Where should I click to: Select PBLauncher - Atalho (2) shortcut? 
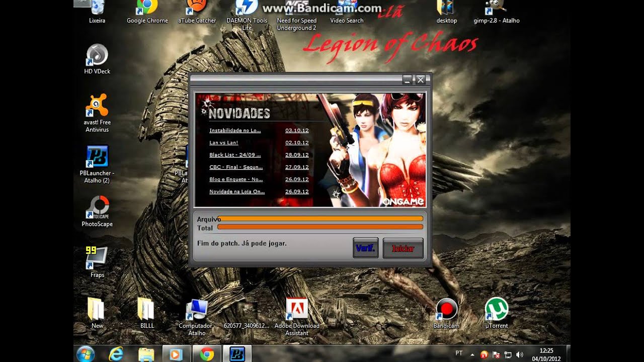point(97,164)
